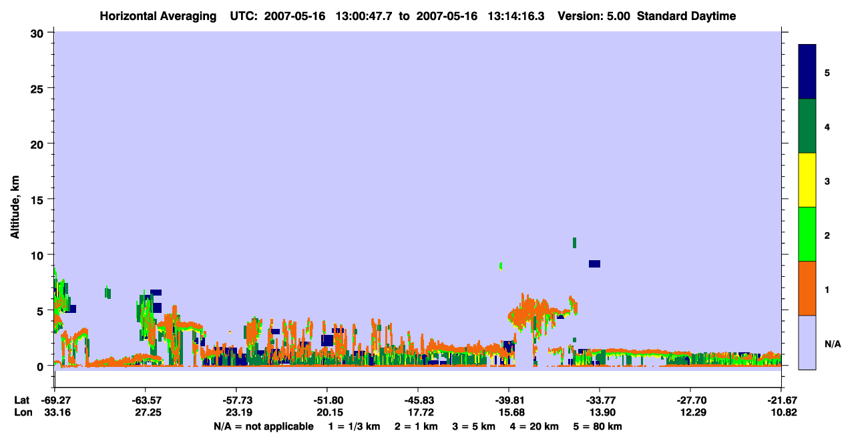
Task: Click the 'N/A = not applicable' legend text
Action: click(x=264, y=426)
